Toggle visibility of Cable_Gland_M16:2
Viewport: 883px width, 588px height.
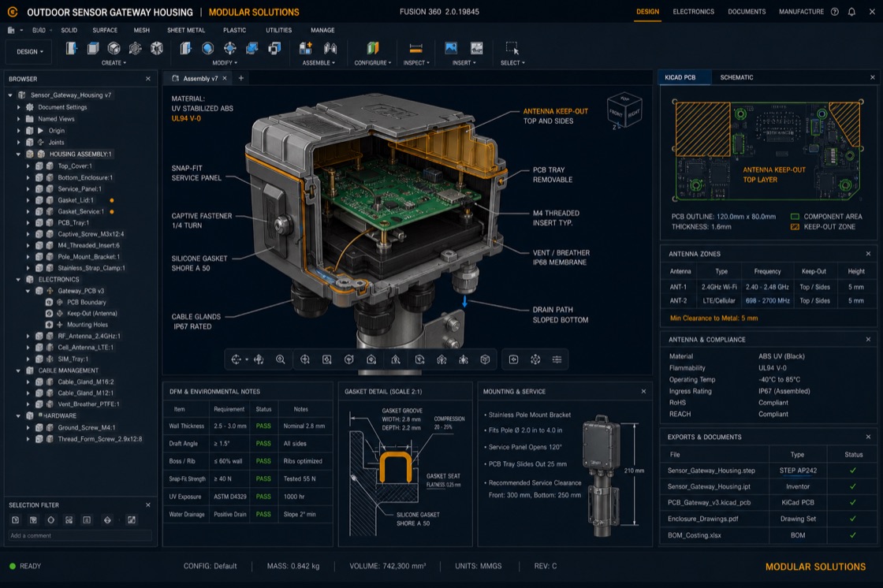point(39,381)
